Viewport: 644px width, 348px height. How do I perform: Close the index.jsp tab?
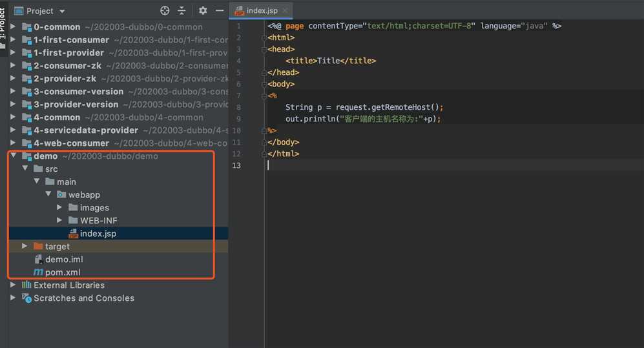pyautogui.click(x=285, y=11)
